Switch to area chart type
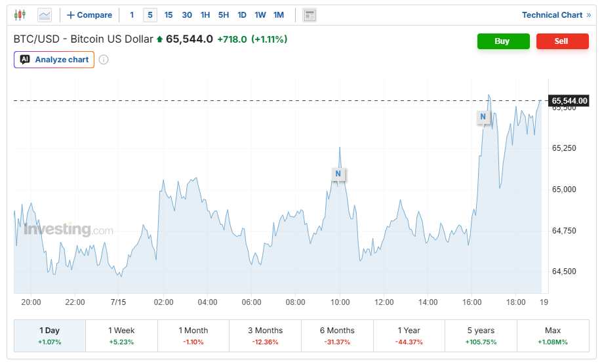The height and width of the screenshot is (364, 602). pos(45,15)
